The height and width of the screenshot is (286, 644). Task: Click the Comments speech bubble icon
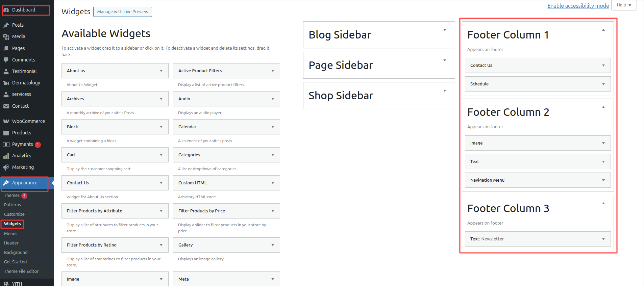pos(6,60)
